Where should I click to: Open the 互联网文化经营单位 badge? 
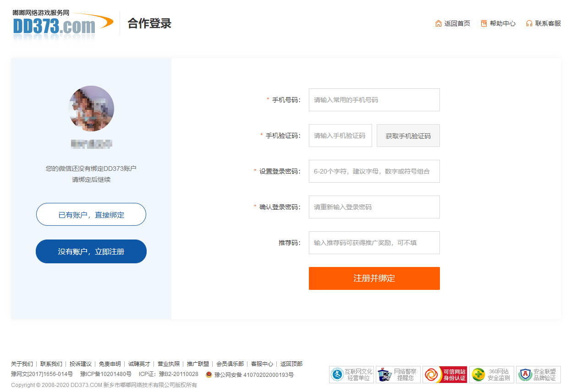351,375
